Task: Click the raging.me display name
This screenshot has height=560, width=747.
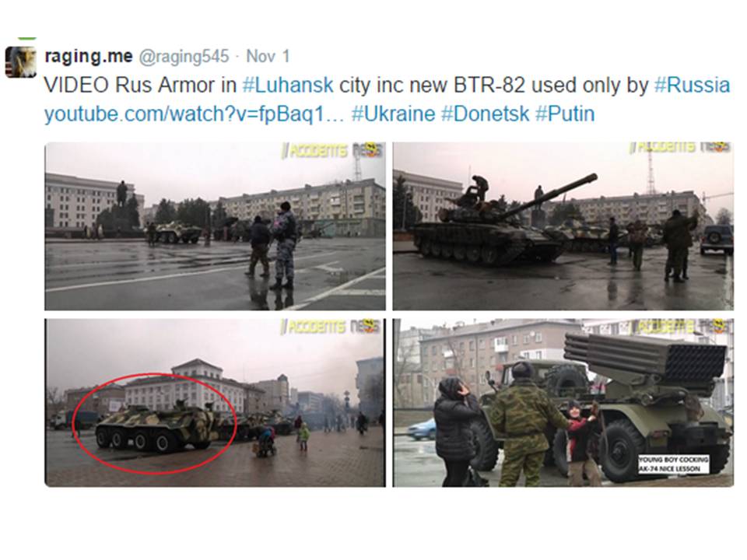Action: 88,56
